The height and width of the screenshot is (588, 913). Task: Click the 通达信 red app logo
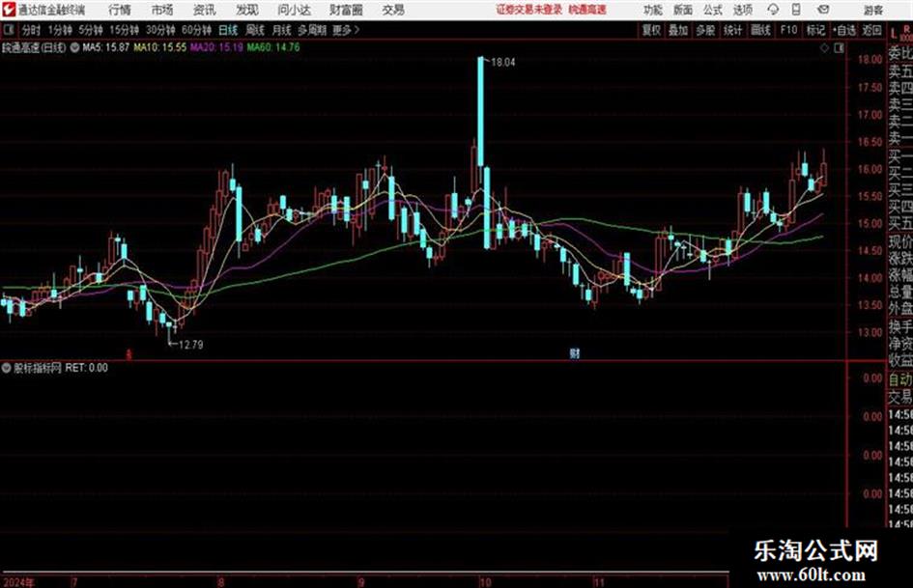tap(8, 10)
